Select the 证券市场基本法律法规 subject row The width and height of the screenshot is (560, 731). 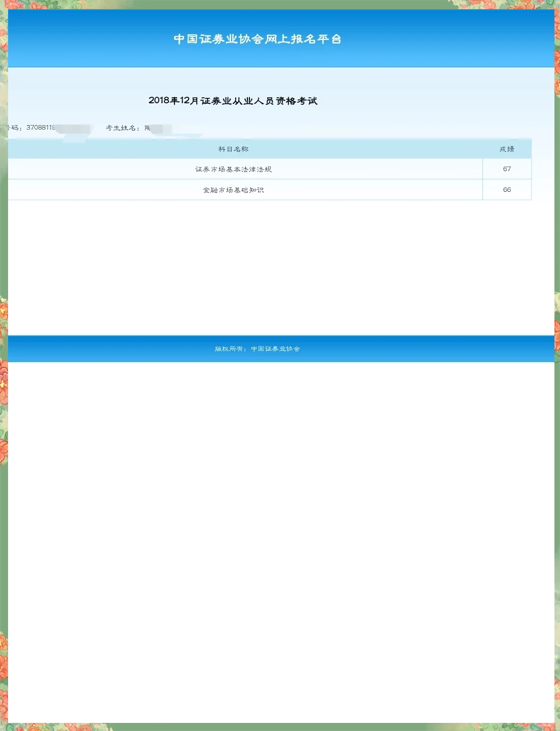tap(233, 169)
